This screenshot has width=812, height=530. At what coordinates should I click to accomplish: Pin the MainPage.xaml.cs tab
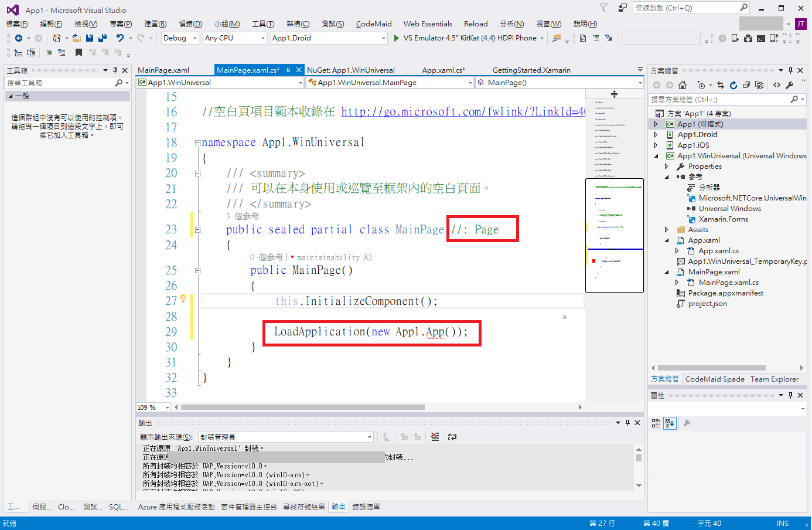tap(288, 70)
